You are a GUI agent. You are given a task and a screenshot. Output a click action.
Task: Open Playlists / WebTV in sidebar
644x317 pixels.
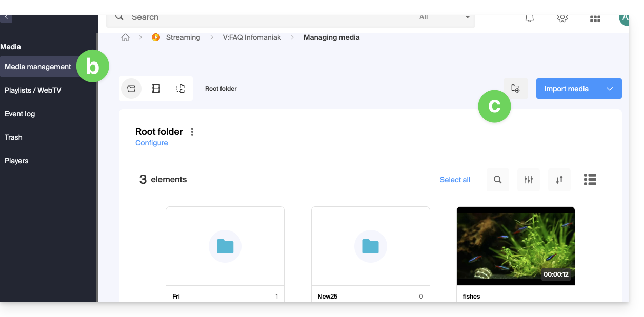point(33,90)
